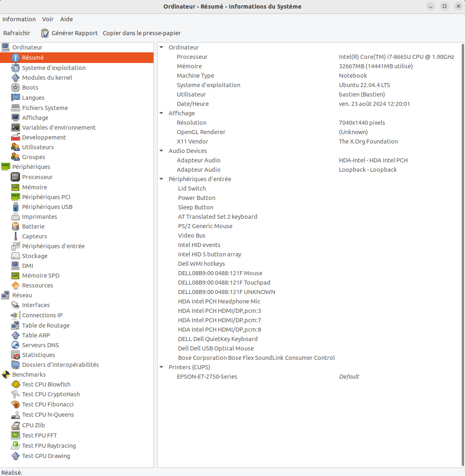
Task: Click the Rafraichir button
Action: click(17, 33)
